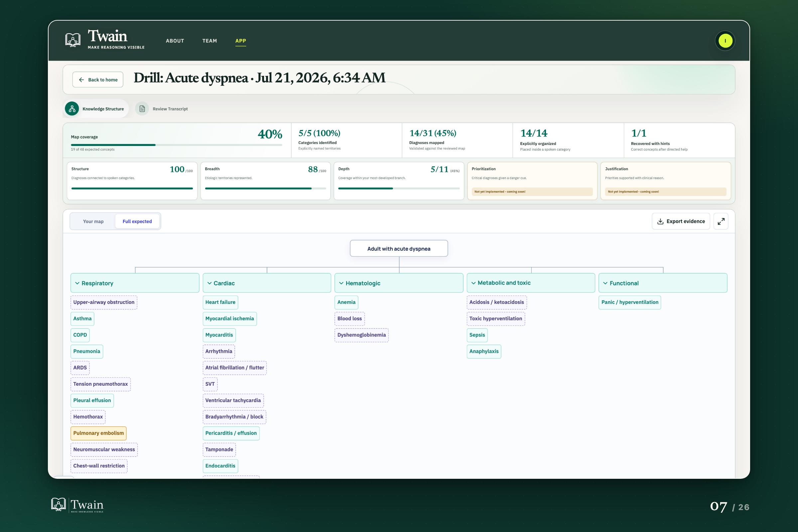The image size is (798, 532).
Task: Click the Twain book logo icon
Action: click(72, 40)
